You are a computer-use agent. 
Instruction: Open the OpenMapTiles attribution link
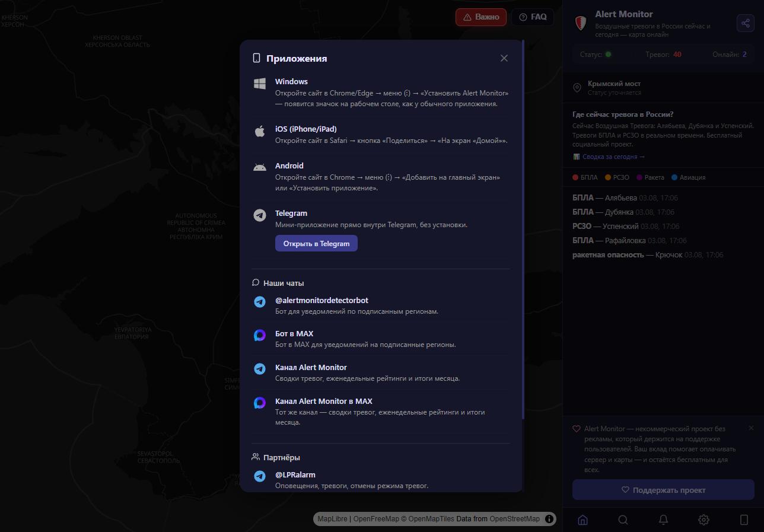coord(431,519)
